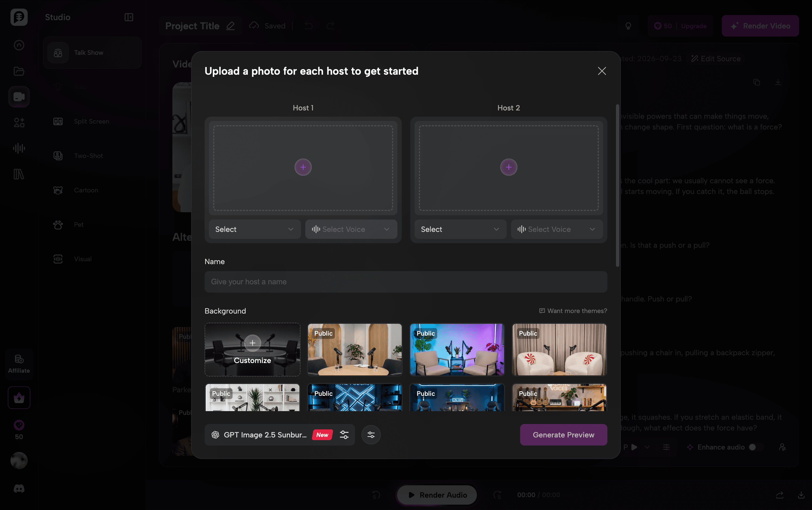Choose the blue neon X pattern background
812x510 pixels.
(x=355, y=397)
